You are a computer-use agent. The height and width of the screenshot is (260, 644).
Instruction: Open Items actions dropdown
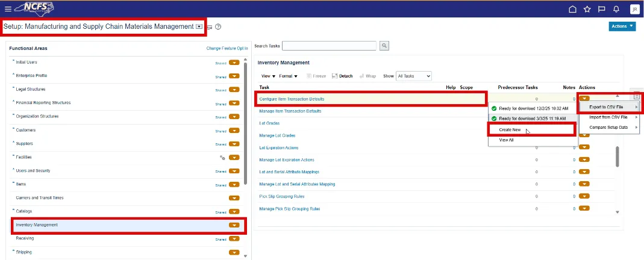click(234, 185)
